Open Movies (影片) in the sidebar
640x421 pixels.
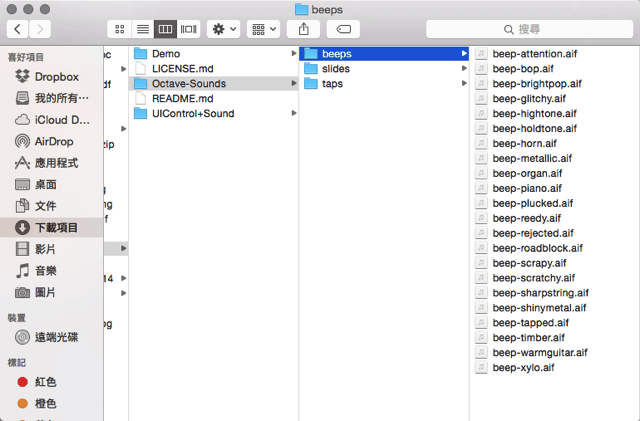coord(51,249)
